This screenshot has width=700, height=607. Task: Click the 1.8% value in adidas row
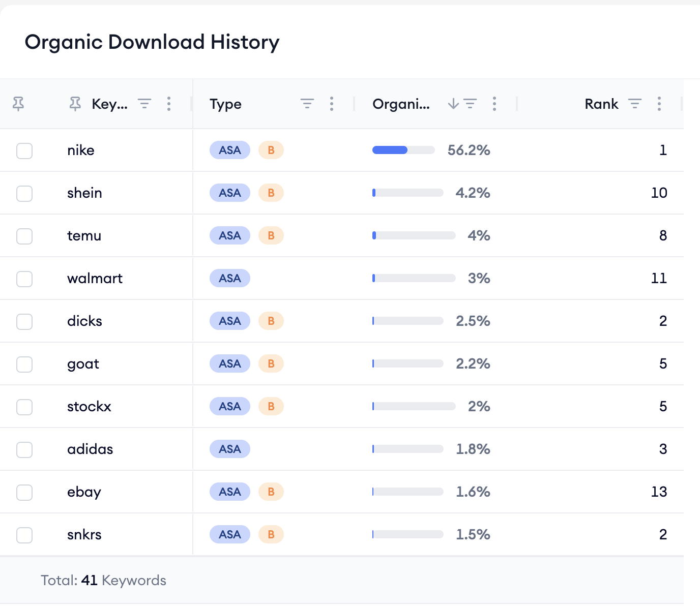click(x=473, y=449)
